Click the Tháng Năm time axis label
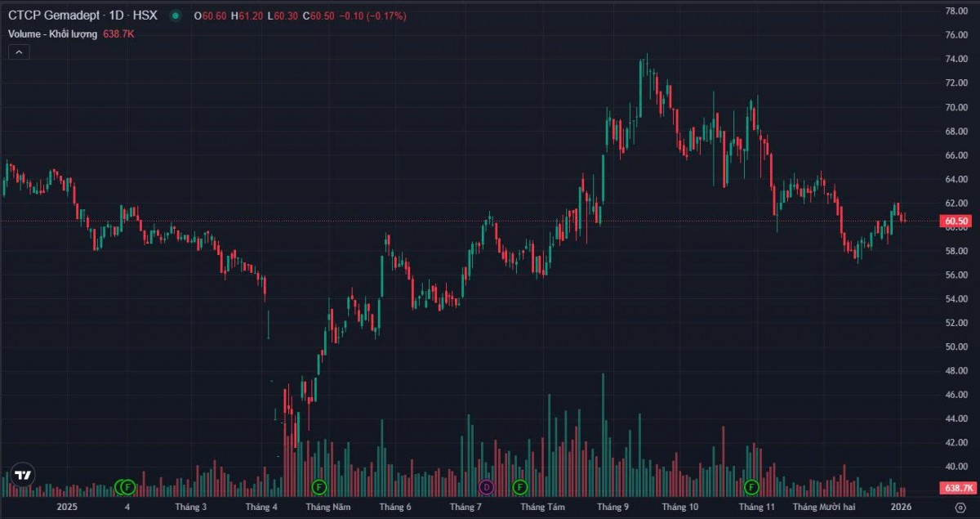The height and width of the screenshot is (519, 980). coord(329,508)
